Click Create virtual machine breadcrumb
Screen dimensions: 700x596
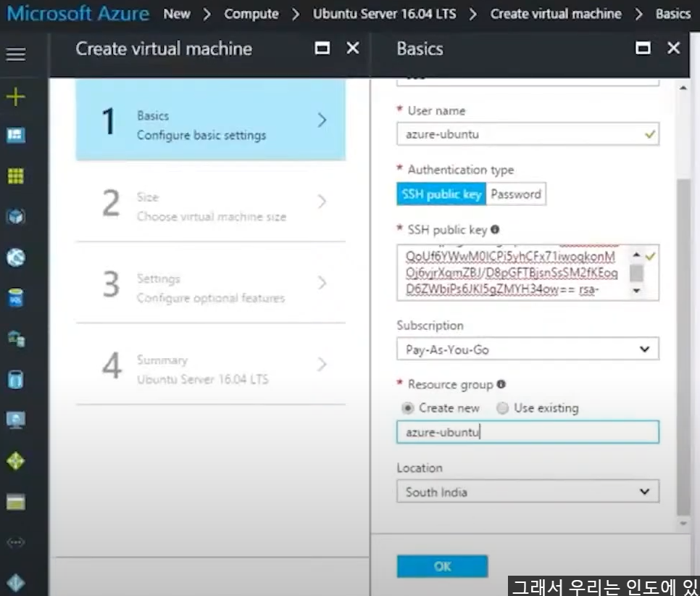tap(556, 14)
